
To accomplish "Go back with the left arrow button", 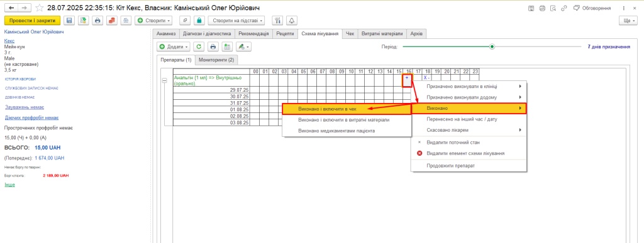I will tap(11, 8).
